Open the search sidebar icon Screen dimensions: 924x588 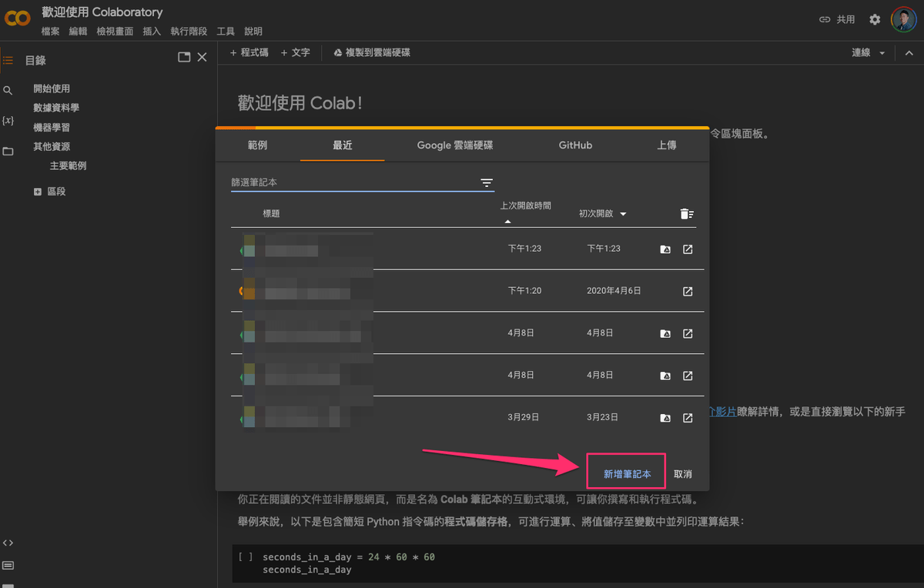click(x=8, y=90)
